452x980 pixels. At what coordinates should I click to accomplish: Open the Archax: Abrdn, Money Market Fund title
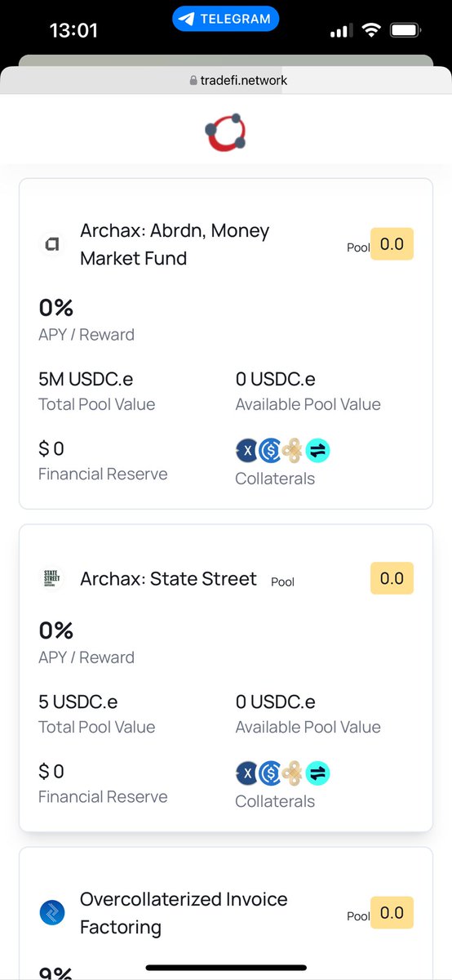(175, 244)
